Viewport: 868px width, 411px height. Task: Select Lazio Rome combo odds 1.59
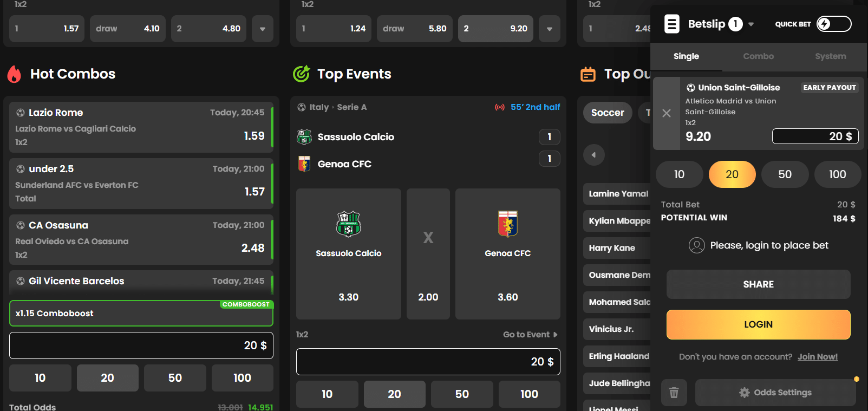141,127
